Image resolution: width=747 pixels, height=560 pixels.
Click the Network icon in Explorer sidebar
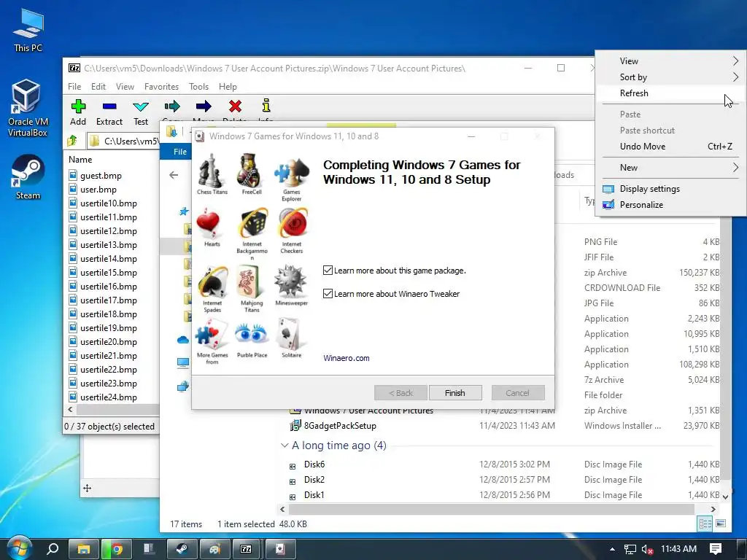(x=183, y=386)
